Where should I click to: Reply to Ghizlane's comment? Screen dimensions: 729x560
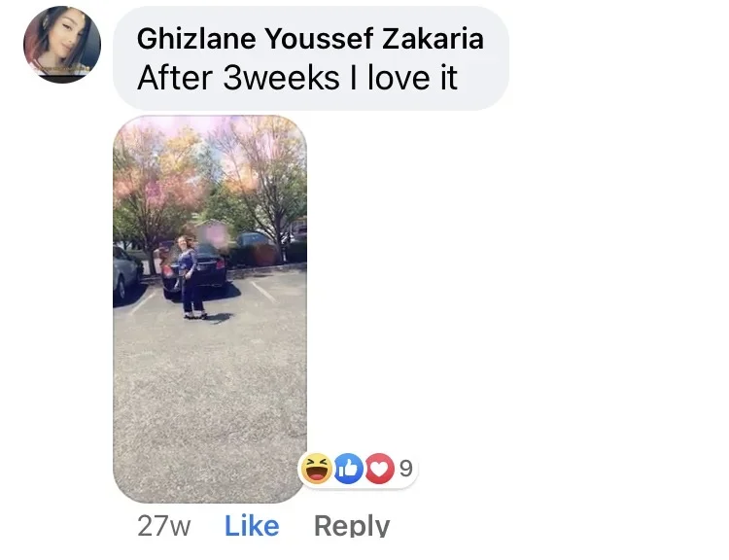click(352, 526)
